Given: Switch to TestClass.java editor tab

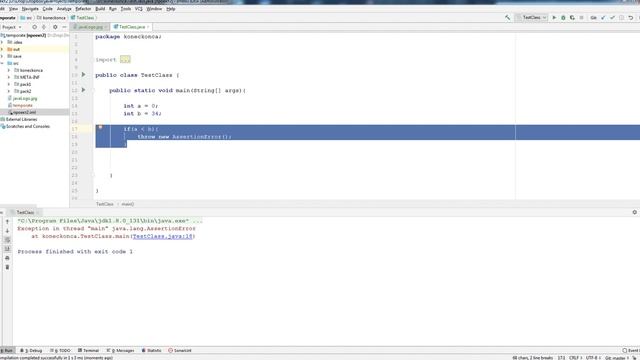Looking at the screenshot, I should pos(130,27).
